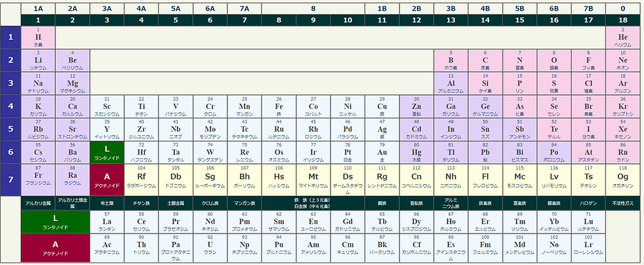Image resolution: width=644 pixels, height=265 pixels.
Task: Click tin Sn スズ
Action: pos(485,130)
